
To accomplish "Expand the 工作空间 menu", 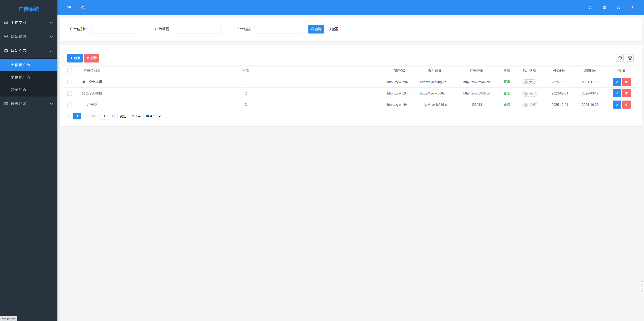I will pos(28,22).
